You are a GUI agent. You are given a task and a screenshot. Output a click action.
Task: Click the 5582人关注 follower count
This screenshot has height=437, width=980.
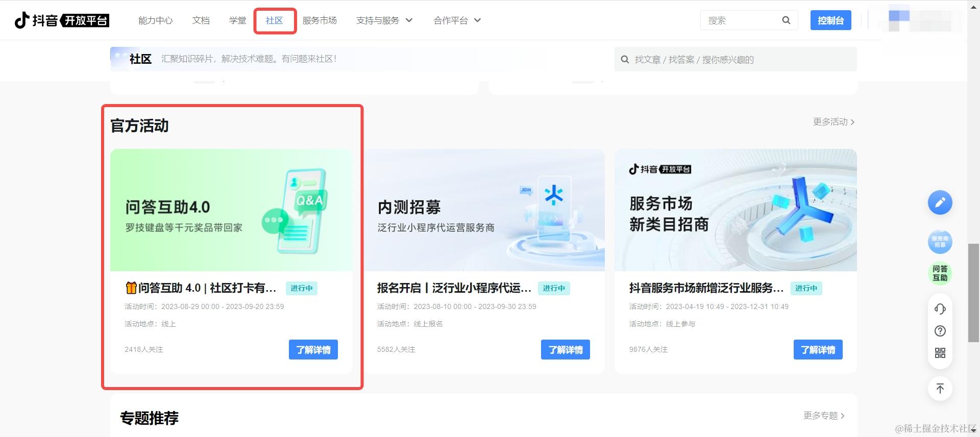click(396, 349)
